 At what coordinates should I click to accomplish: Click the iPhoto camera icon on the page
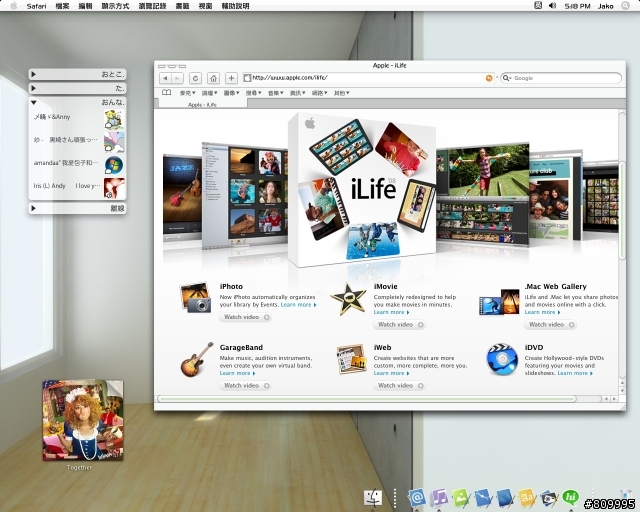coord(195,298)
